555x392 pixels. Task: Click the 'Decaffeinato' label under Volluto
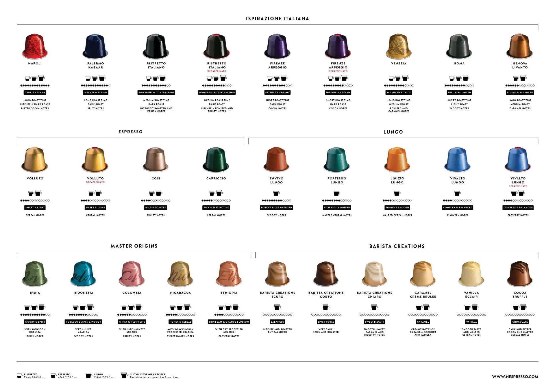tap(95, 182)
